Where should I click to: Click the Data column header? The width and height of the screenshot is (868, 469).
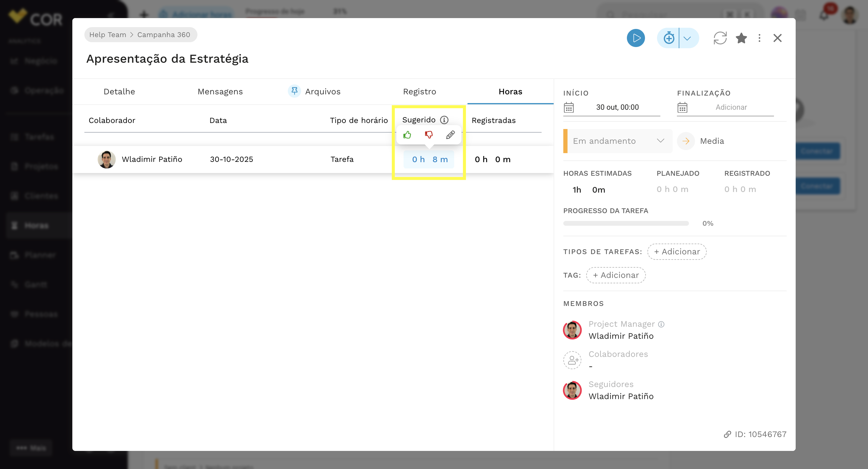pos(218,120)
